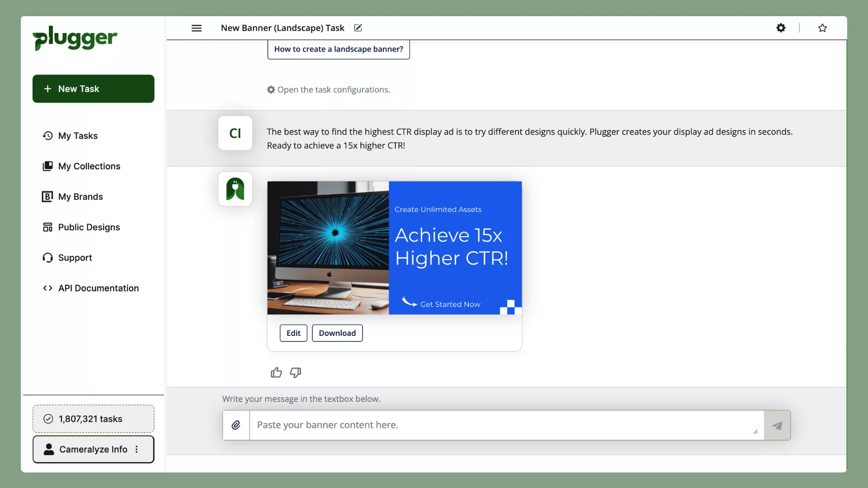Download the generated banner
The image size is (868, 488).
click(337, 333)
